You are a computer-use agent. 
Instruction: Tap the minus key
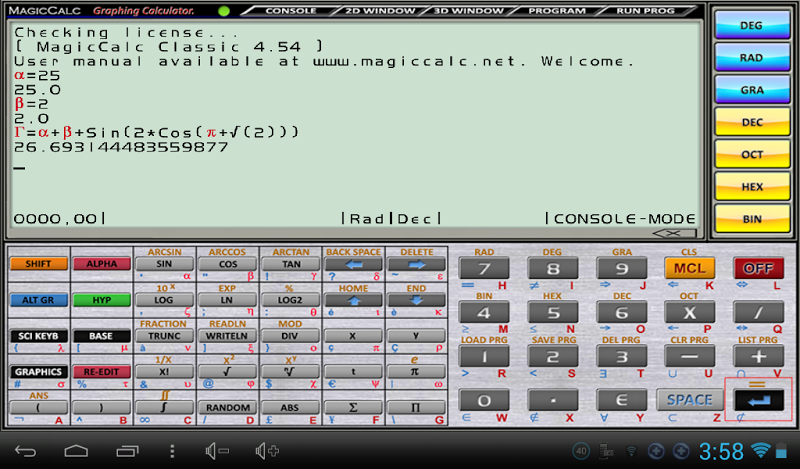pos(690,356)
